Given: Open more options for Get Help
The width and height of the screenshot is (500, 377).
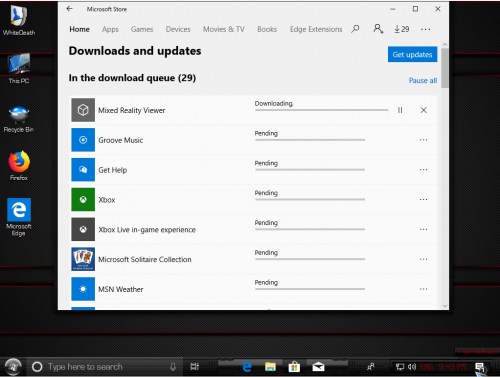Looking at the screenshot, I should point(424,170).
